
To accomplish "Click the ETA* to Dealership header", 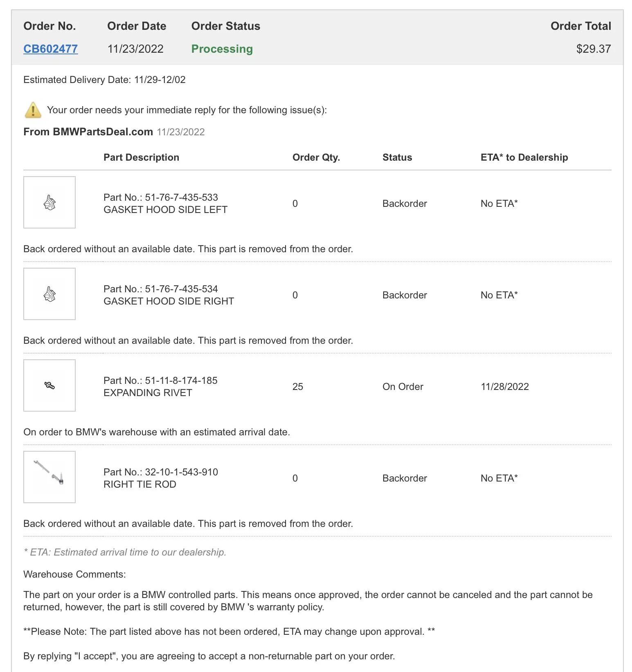I will pos(524,157).
